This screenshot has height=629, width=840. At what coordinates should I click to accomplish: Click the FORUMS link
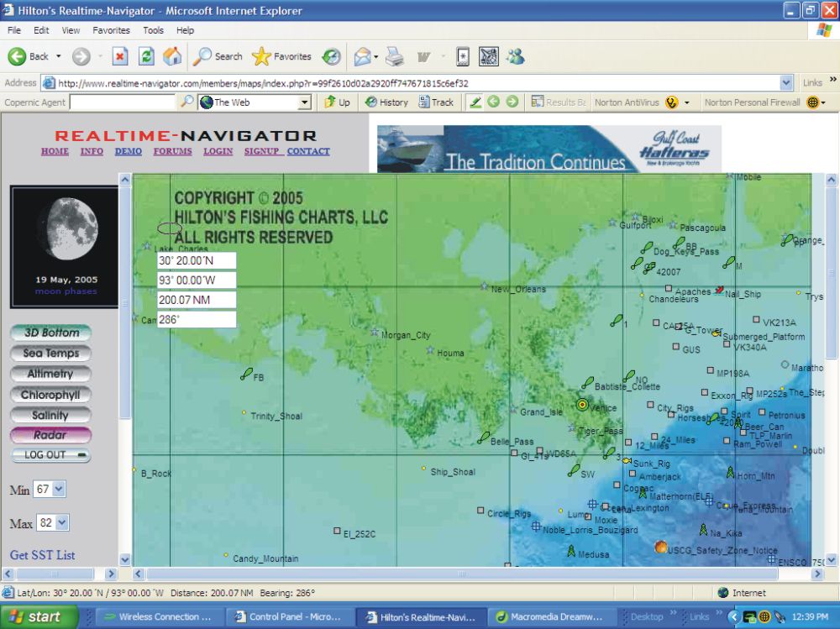click(x=172, y=152)
